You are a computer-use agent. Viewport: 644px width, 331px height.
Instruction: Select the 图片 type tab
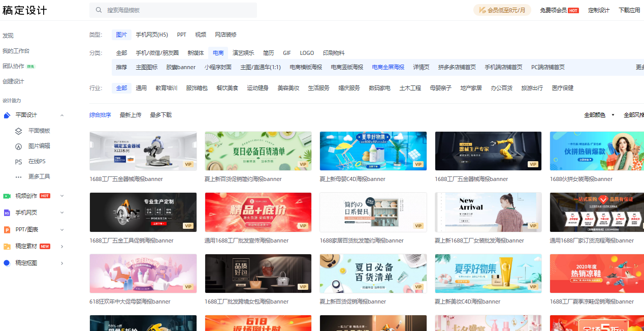coord(121,35)
